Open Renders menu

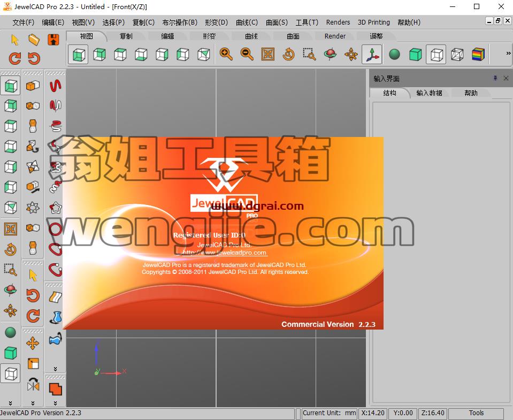(338, 22)
